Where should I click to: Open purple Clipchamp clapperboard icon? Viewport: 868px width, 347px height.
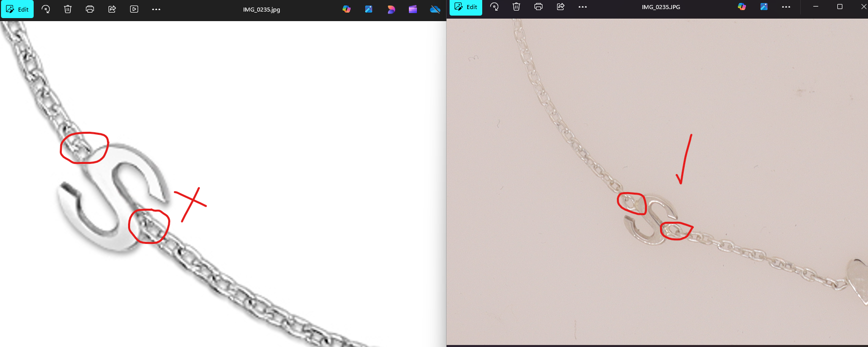click(x=413, y=9)
